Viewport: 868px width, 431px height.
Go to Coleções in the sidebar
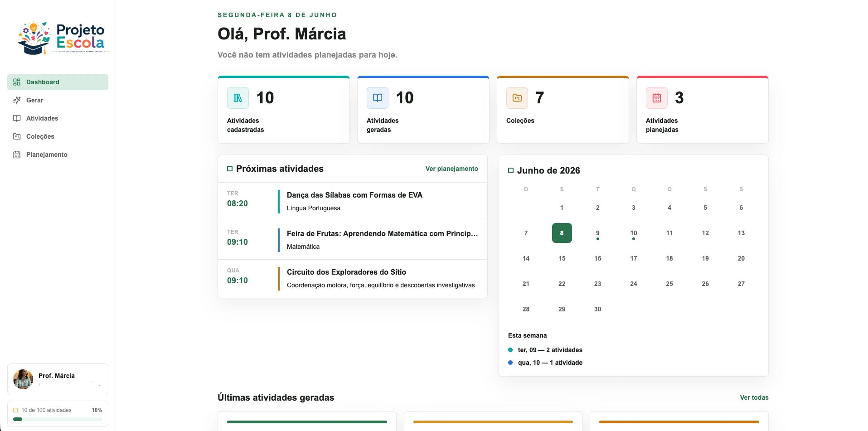pyautogui.click(x=58, y=136)
